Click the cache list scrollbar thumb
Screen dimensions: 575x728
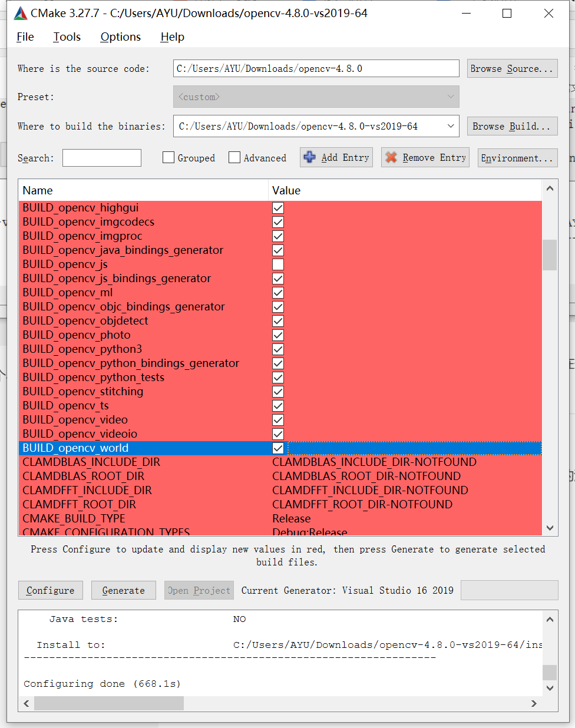click(x=550, y=254)
